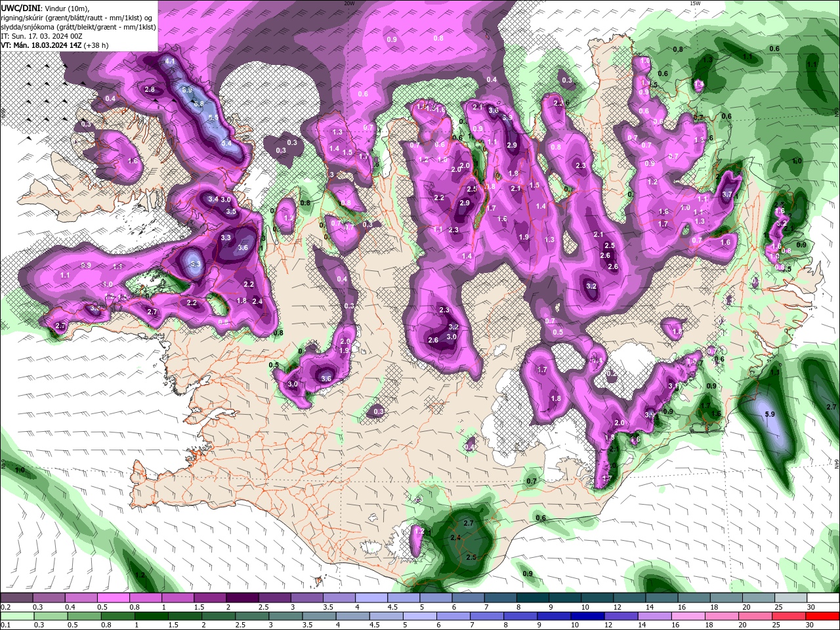Click the pale periwinkle swatch labeled 4 in the snow legend
The image size is (840, 630).
pyautogui.click(x=371, y=598)
